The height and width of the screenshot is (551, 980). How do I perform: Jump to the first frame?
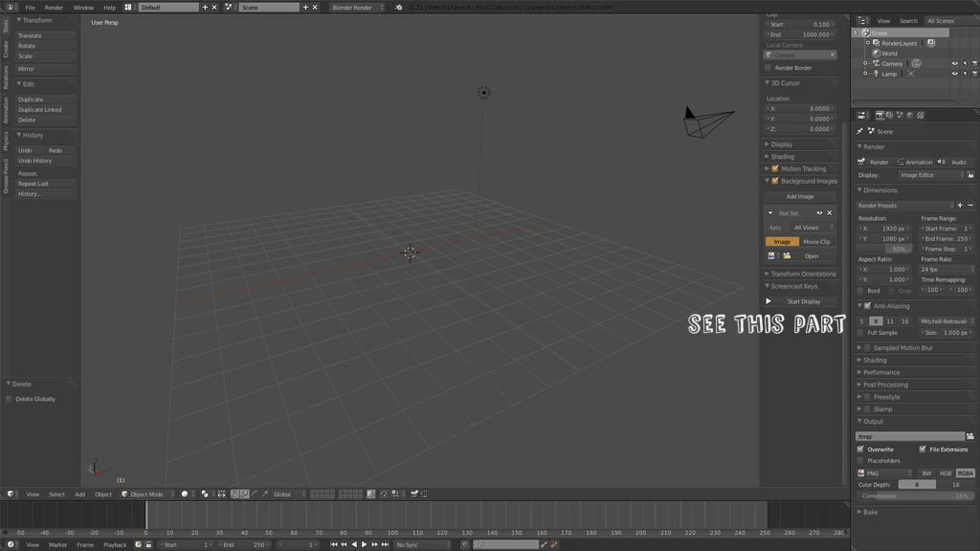pyautogui.click(x=334, y=544)
